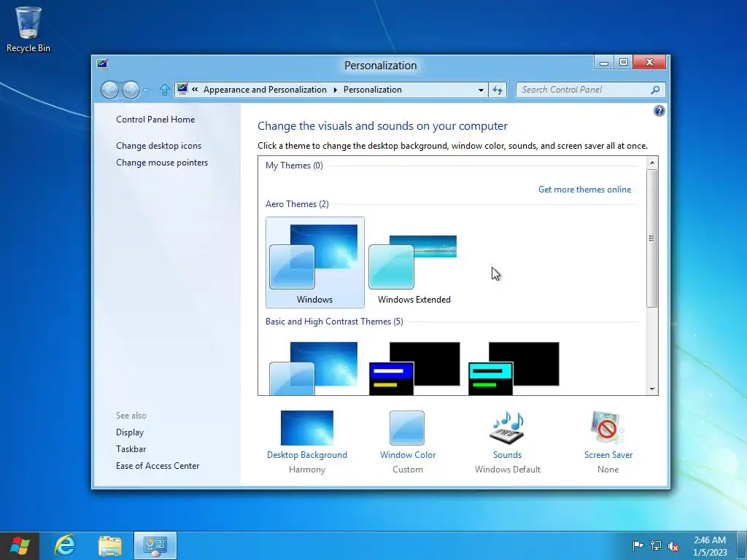
Task: Minimize the Personalization window
Action: 603,63
